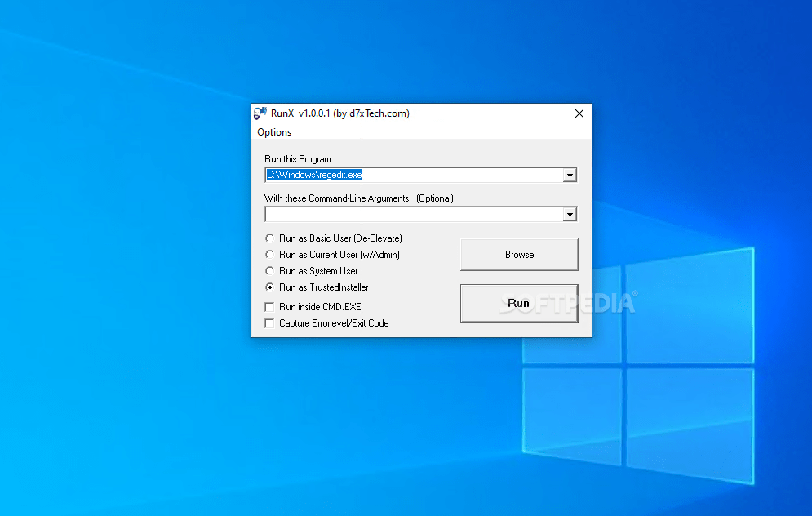This screenshot has height=516, width=812.
Task: Open the Options menu
Action: [274, 132]
